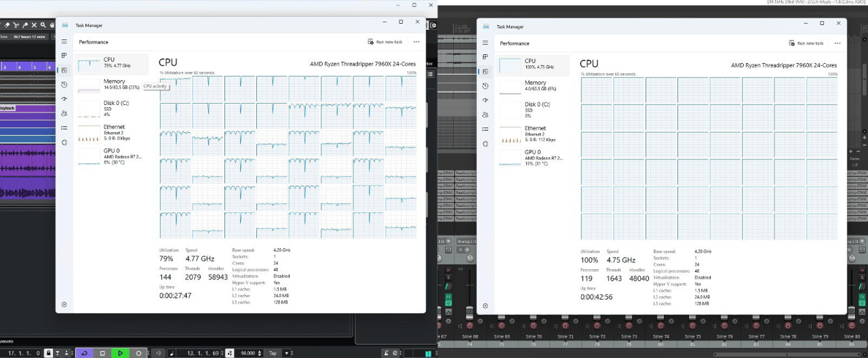Open Details page in left Task Manager
Viewport: 868px width, 358px height.
(64, 127)
